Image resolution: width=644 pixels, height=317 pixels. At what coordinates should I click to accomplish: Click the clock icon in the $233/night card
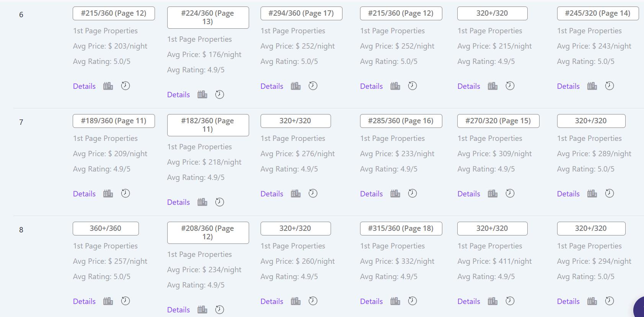coord(412,193)
